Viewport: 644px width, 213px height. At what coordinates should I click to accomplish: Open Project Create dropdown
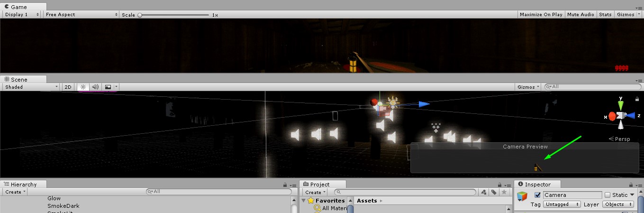point(316,192)
